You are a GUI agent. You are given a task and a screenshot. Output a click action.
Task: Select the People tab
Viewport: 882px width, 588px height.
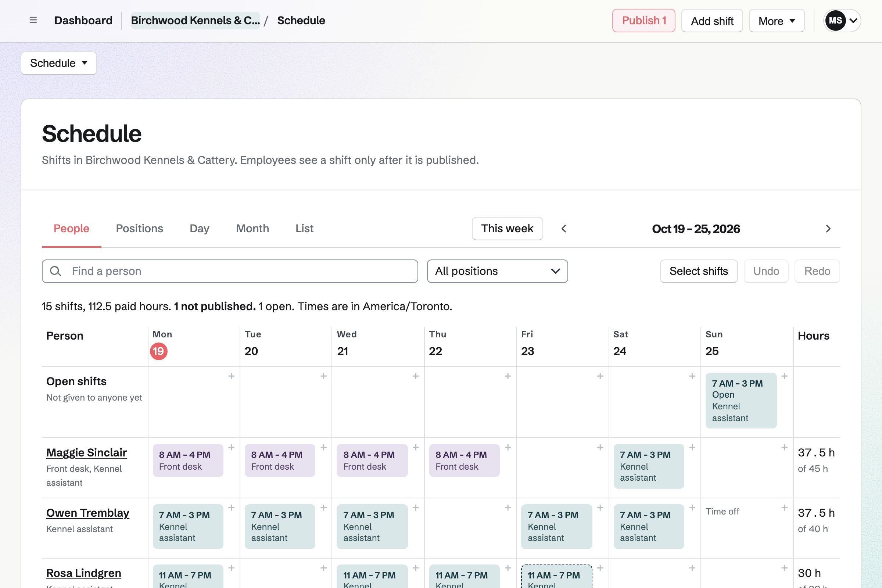pyautogui.click(x=71, y=229)
